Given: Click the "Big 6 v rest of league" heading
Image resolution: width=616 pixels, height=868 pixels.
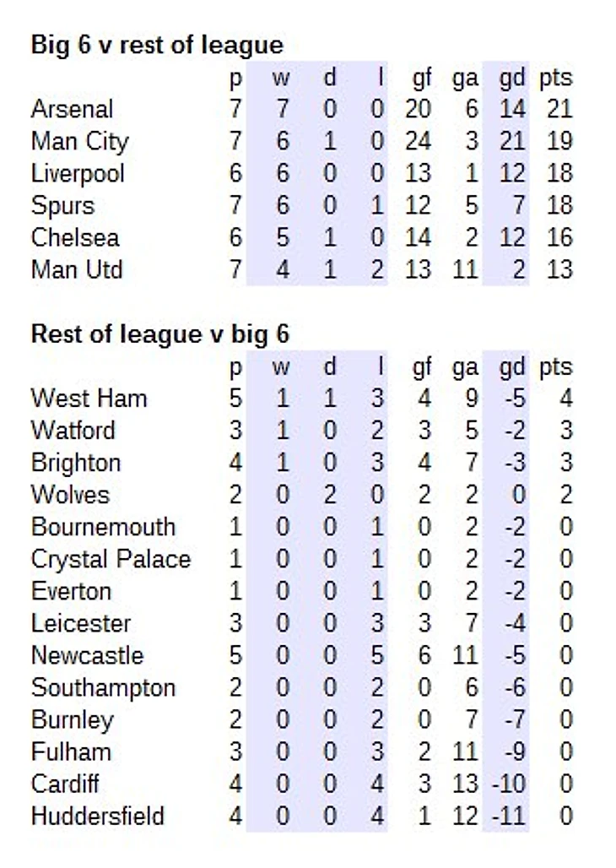Looking at the screenshot, I should [x=157, y=45].
